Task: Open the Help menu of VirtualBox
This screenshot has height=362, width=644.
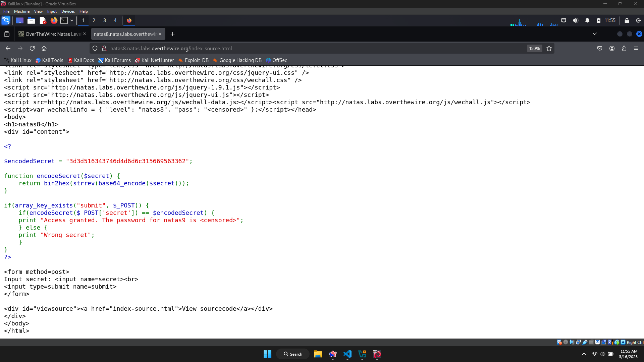Action: click(84, 11)
